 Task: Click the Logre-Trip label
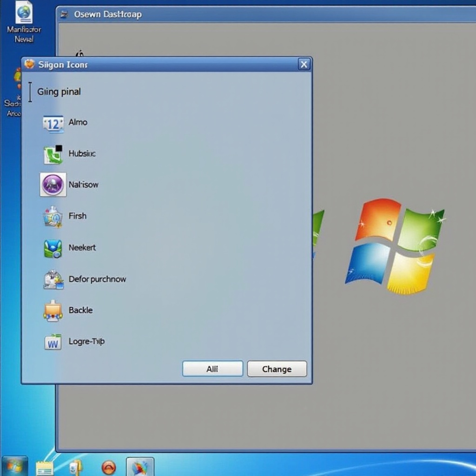(86, 342)
